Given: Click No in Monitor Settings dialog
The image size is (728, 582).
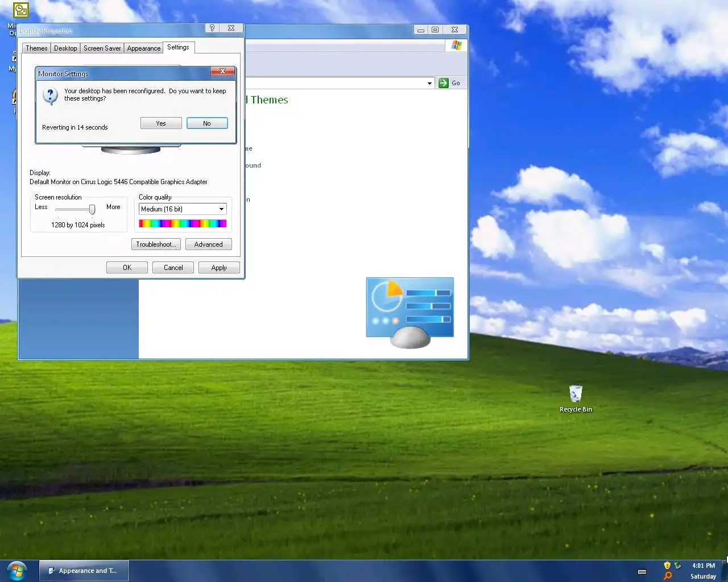Looking at the screenshot, I should pos(207,123).
